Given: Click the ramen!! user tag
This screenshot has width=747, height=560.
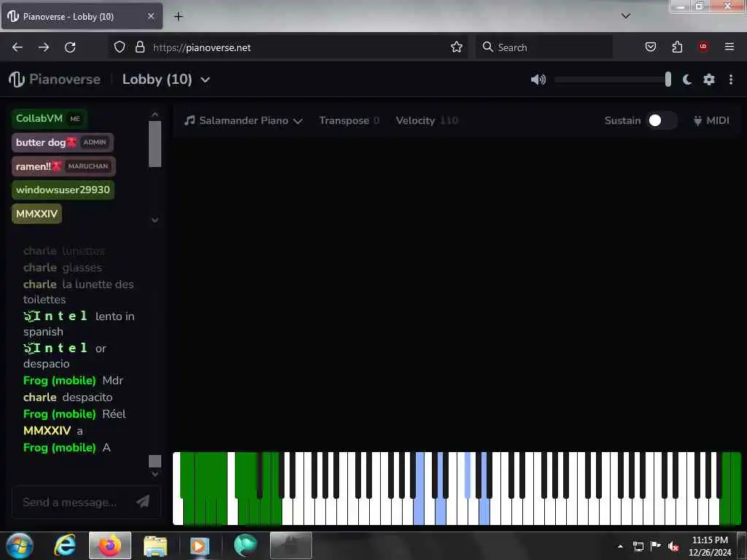Looking at the screenshot, I should 63,166.
